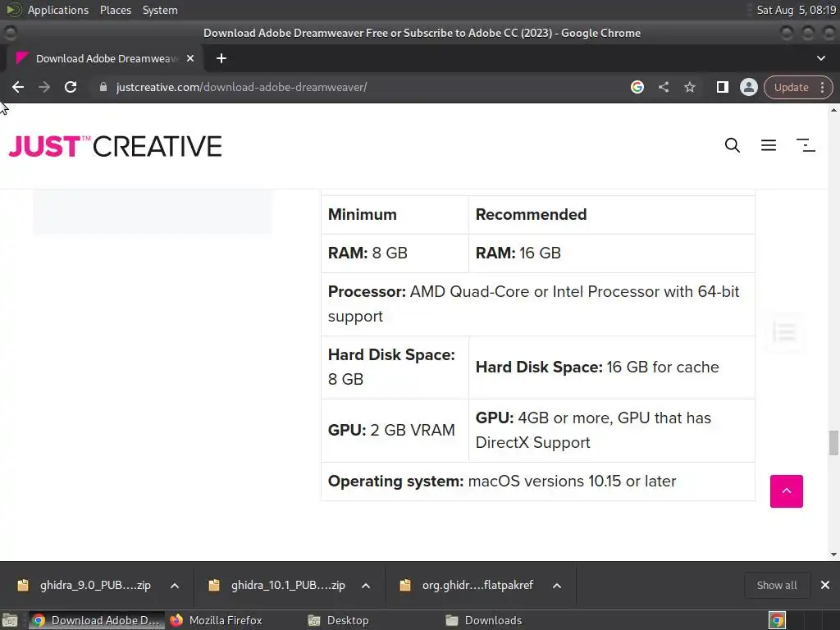840x630 pixels.
Task: Click the forward navigation arrow
Action: (44, 87)
